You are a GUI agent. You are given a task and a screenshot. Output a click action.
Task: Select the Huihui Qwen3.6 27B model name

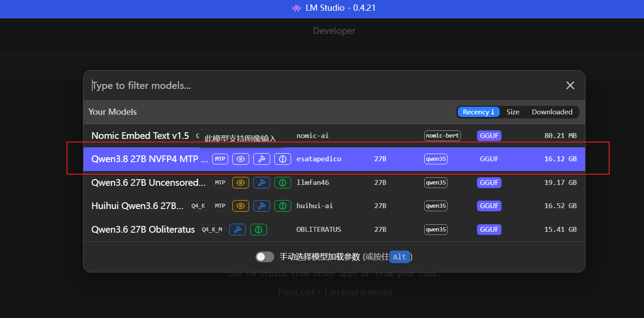[138, 205]
